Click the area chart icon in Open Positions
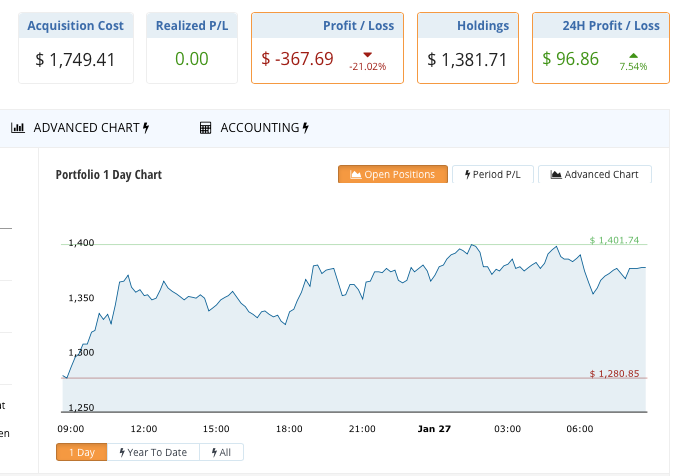The width and height of the screenshot is (673, 476). [x=354, y=175]
